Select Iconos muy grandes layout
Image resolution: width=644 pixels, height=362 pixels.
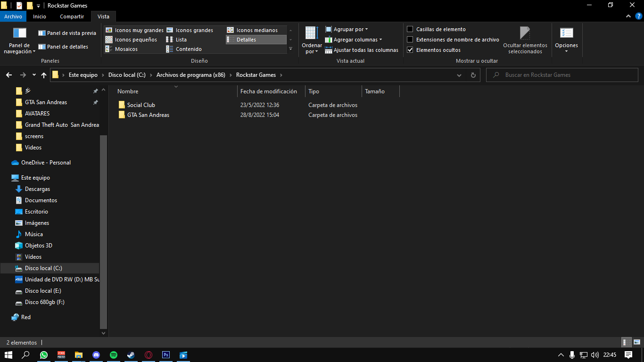tap(134, 30)
